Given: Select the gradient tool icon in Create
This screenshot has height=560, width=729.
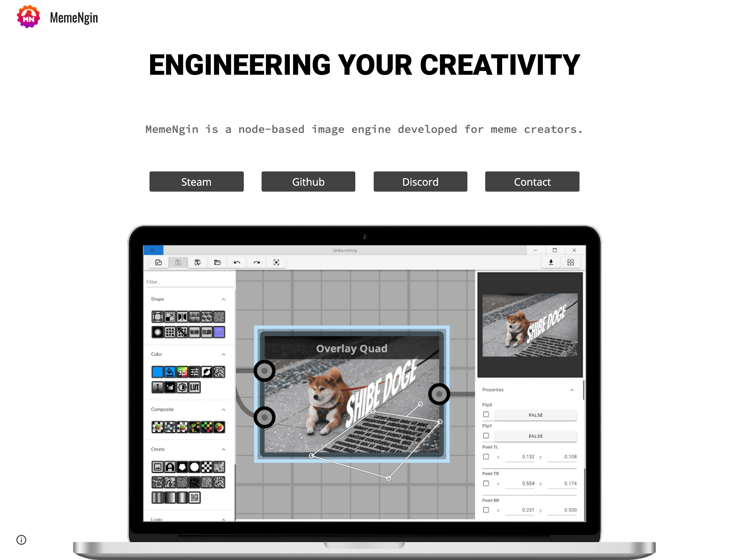Looking at the screenshot, I should tap(157, 498).
